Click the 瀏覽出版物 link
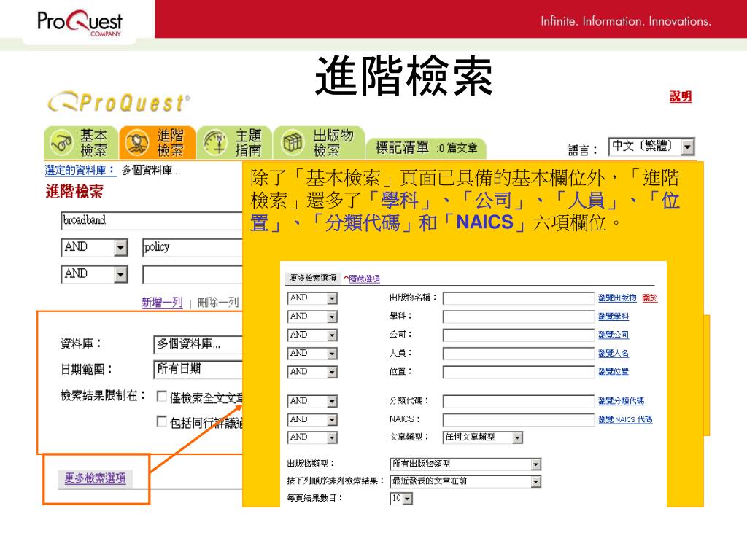747x560 pixels. (617, 298)
